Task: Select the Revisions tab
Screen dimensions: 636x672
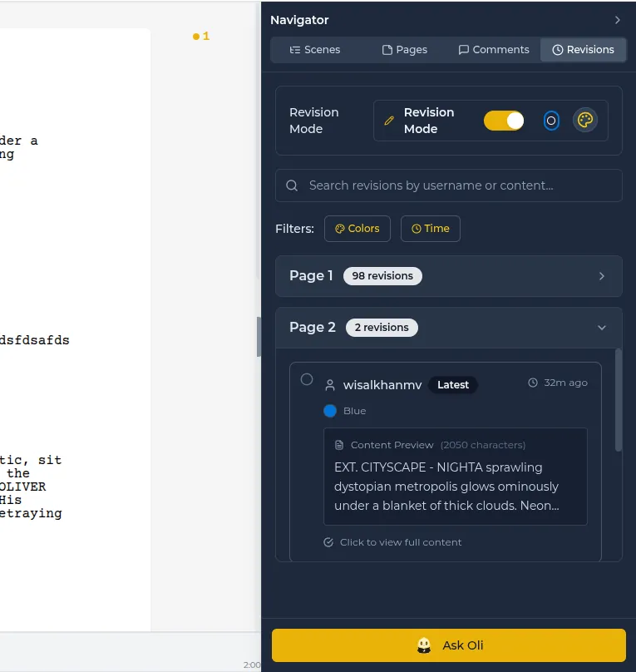Action: (583, 50)
